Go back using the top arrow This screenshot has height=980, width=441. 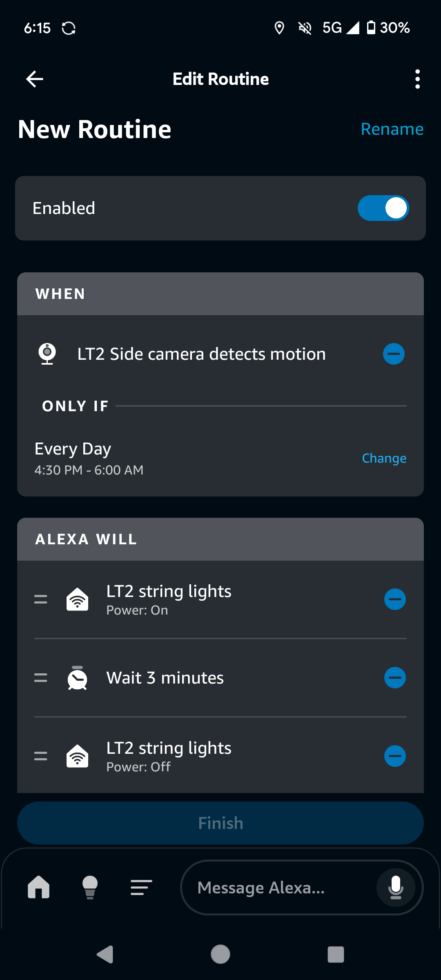[35, 79]
